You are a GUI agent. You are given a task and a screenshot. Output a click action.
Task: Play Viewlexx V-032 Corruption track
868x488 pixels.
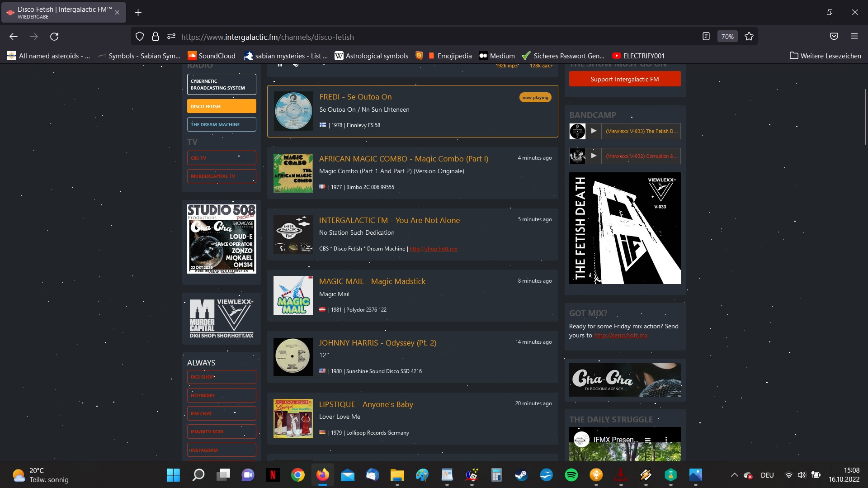[594, 156]
